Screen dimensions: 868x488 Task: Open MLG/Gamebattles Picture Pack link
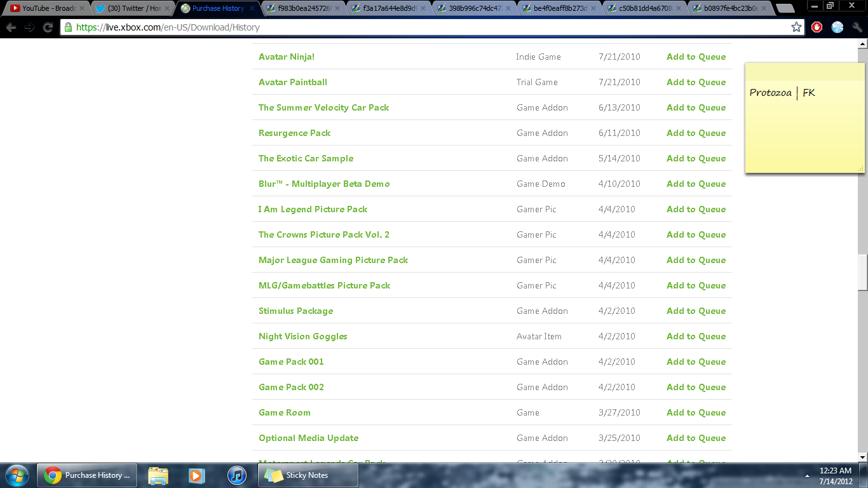coord(324,285)
